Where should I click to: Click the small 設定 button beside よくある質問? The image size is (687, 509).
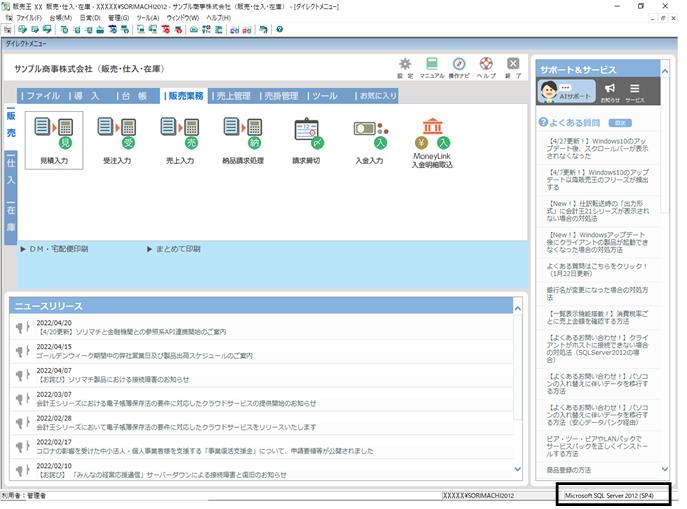[620, 123]
